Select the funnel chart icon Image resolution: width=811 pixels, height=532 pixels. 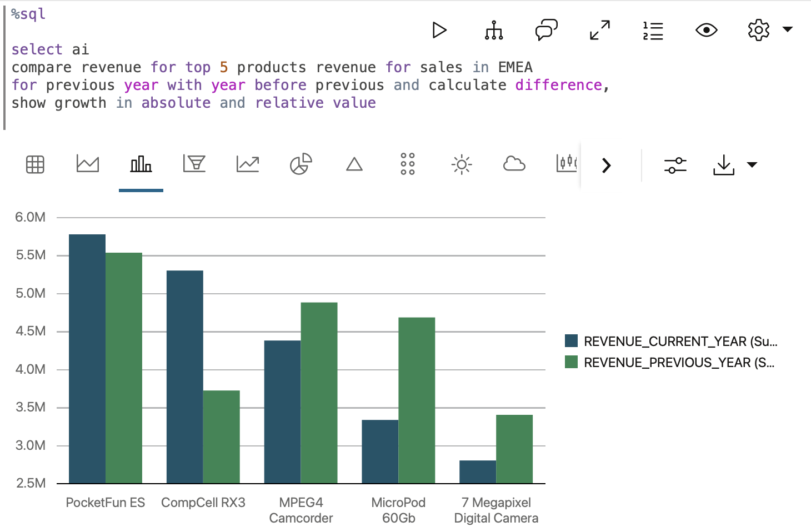tap(194, 163)
